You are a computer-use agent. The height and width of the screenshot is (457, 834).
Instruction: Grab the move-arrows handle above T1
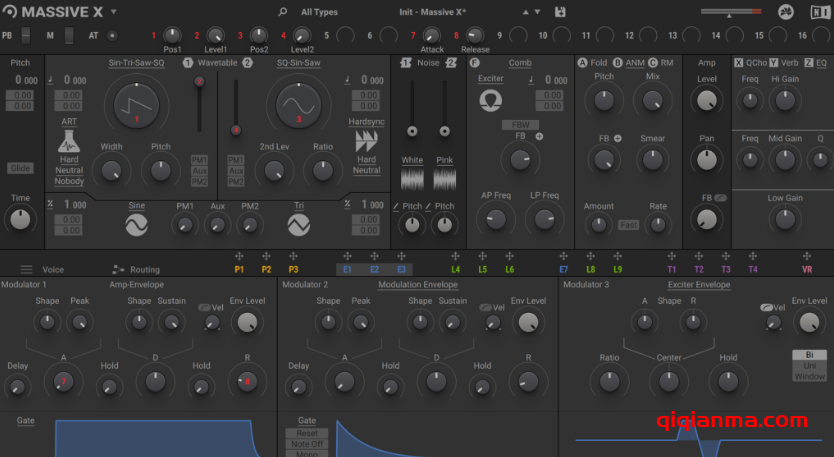point(672,256)
